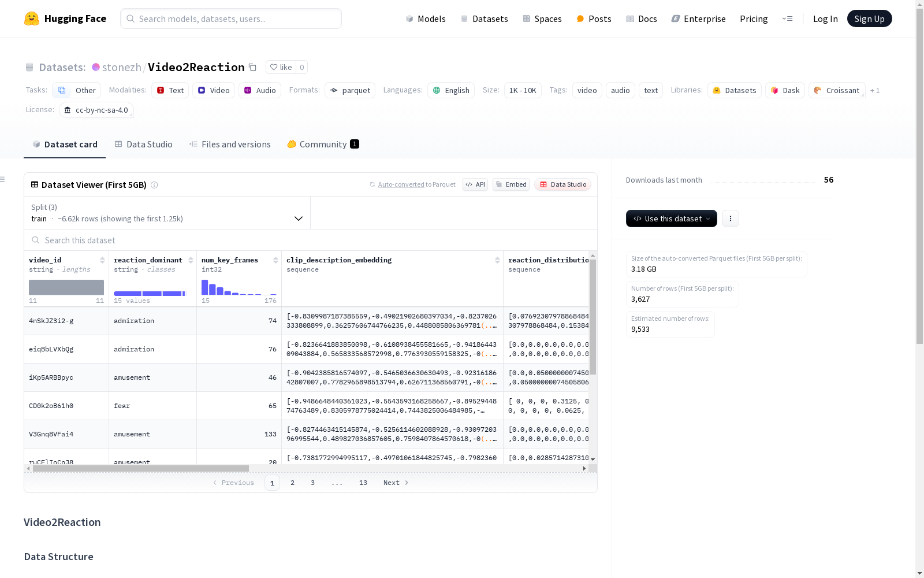Click the parquet format tag
924x578 pixels.
point(350,90)
